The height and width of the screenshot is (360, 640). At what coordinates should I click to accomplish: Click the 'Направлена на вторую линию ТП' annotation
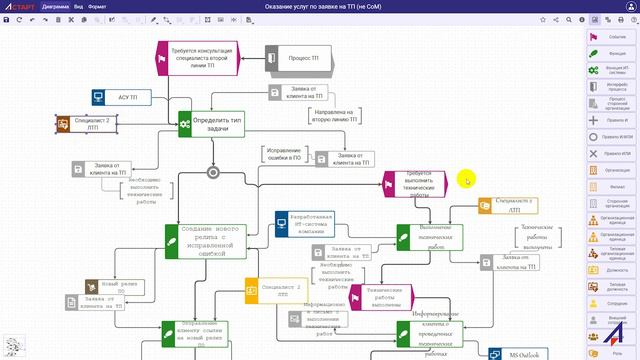coord(335,116)
